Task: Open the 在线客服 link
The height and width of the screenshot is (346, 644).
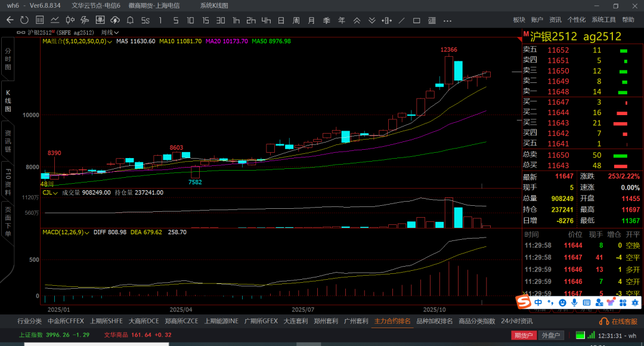Action: [x=624, y=322]
